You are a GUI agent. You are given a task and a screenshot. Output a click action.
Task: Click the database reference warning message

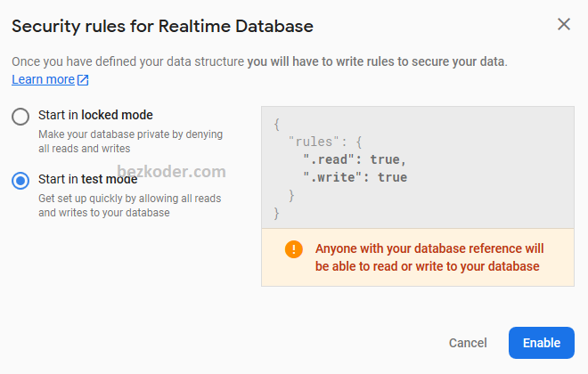[x=429, y=257]
